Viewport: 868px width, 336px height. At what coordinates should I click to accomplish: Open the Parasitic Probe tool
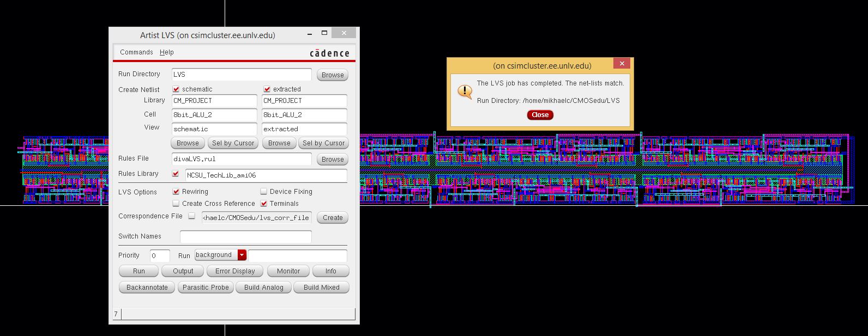click(x=206, y=288)
